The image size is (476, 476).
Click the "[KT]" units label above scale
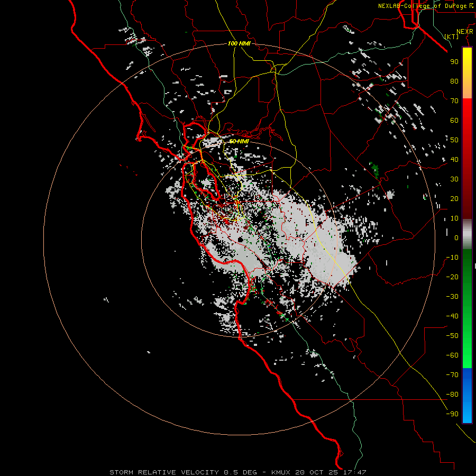[452, 36]
